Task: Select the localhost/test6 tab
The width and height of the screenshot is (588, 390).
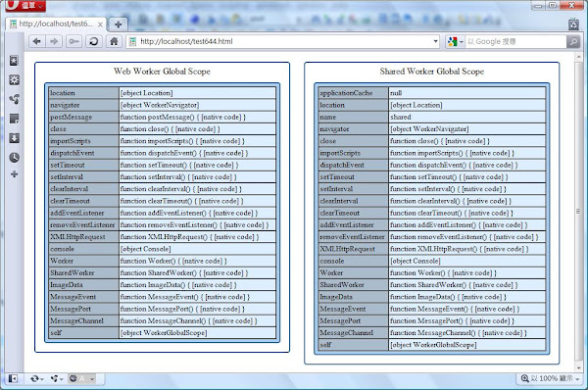Action: click(57, 24)
